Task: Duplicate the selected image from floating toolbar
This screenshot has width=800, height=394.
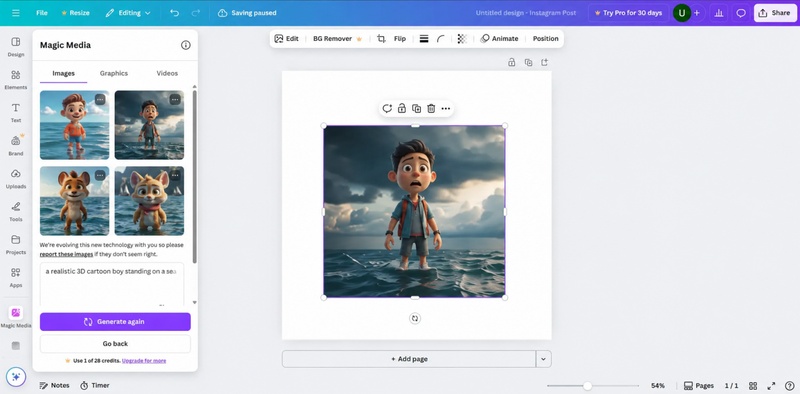Action: pos(416,108)
